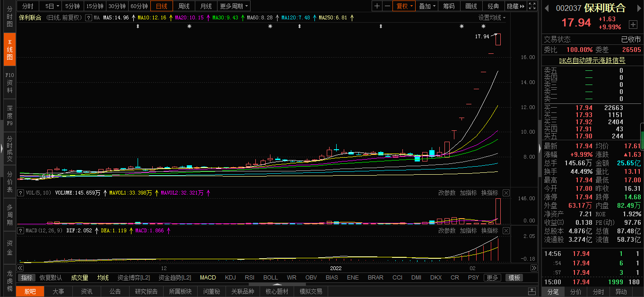Close the VOL indicator panel

(506, 193)
